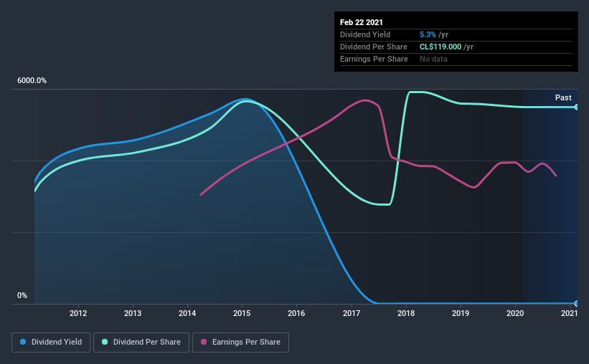Click the 6000.0% y-axis label
Screen dimensions: 589x364
(x=32, y=81)
